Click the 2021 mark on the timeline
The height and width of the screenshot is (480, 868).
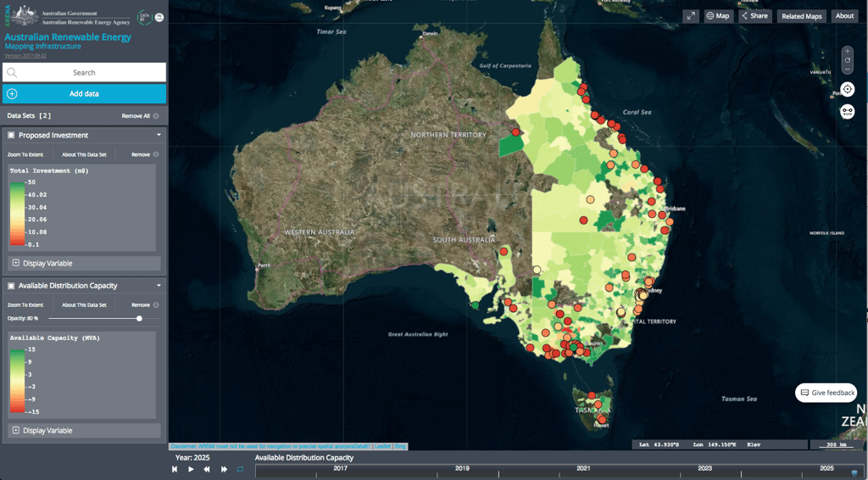point(583,468)
